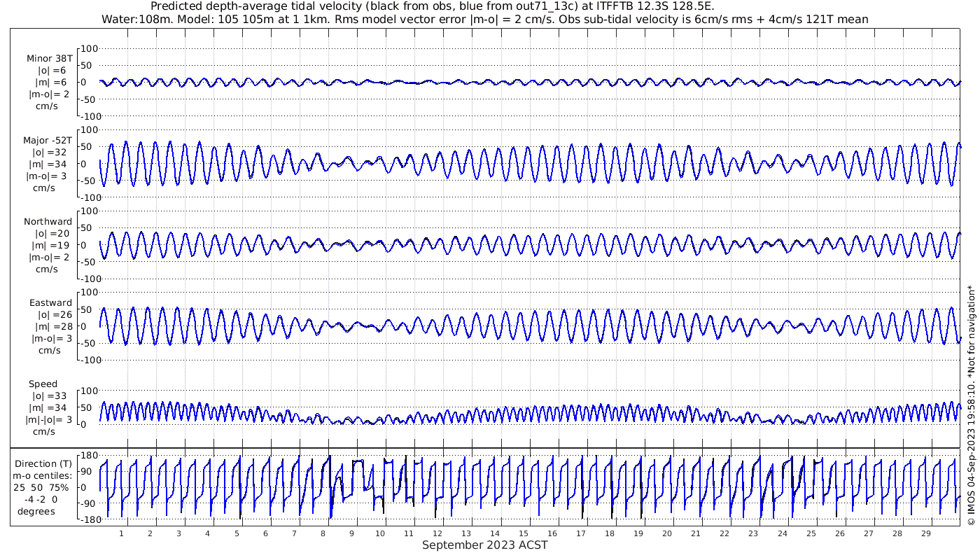The width and height of the screenshot is (980, 560).
Task: Click the 'Eastward' panel label
Action: coord(50,302)
